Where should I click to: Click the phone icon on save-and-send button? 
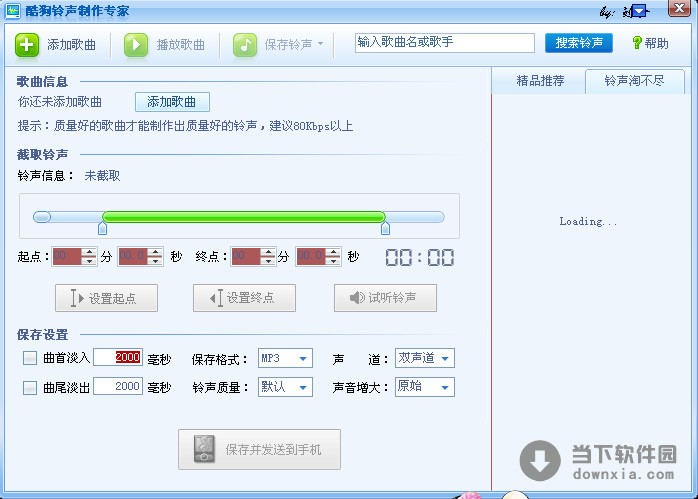click(205, 449)
